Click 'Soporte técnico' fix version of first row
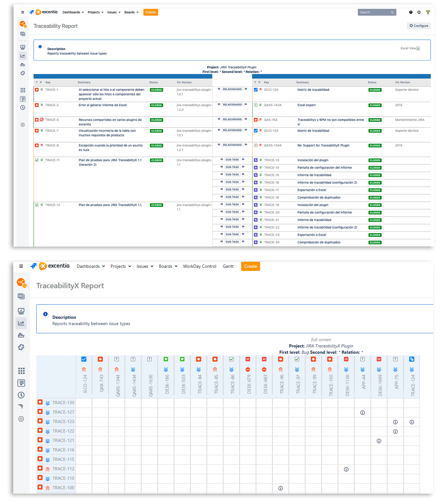 coord(407,90)
